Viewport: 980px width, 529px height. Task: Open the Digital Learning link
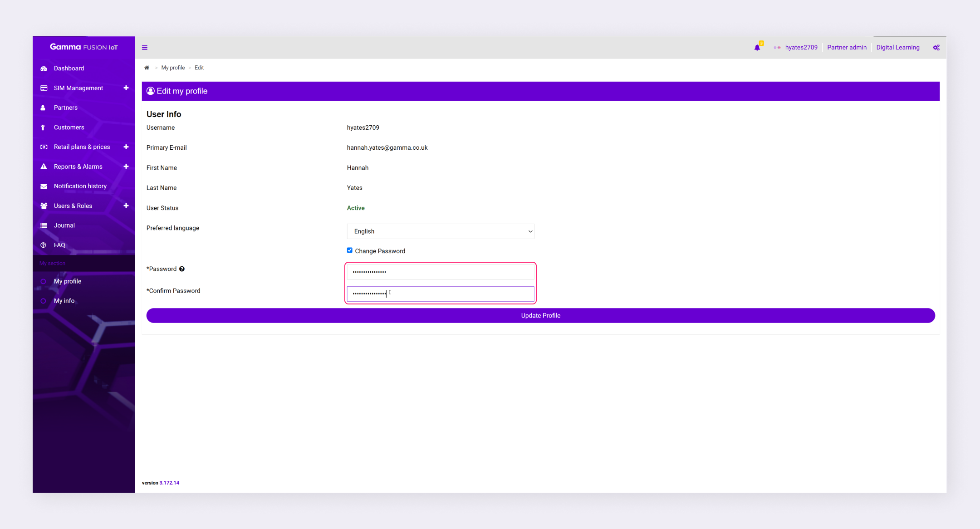click(897, 48)
